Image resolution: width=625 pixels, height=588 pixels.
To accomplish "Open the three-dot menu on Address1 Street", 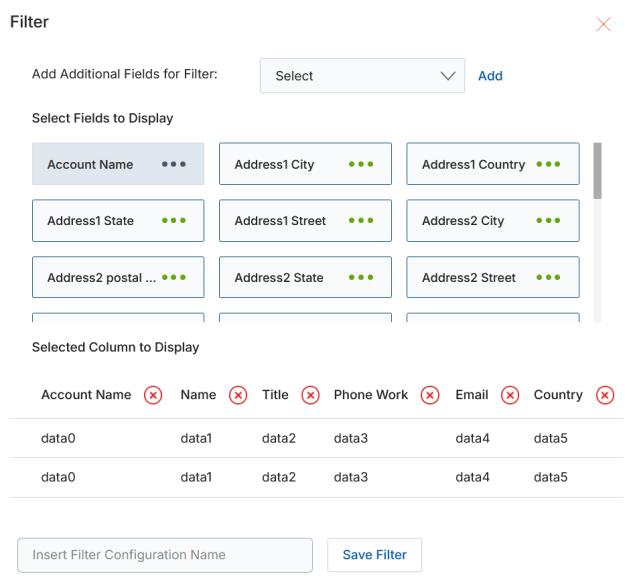I will coord(361,220).
